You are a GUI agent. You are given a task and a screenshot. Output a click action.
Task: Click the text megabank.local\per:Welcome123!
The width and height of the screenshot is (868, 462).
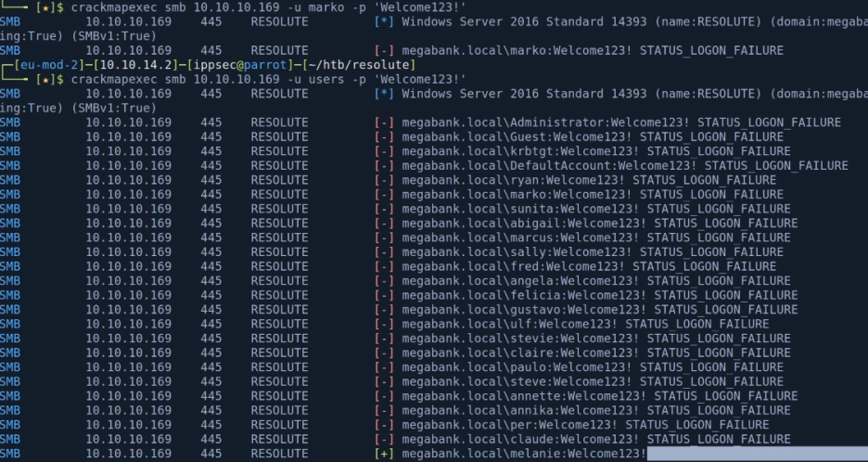[509, 425]
